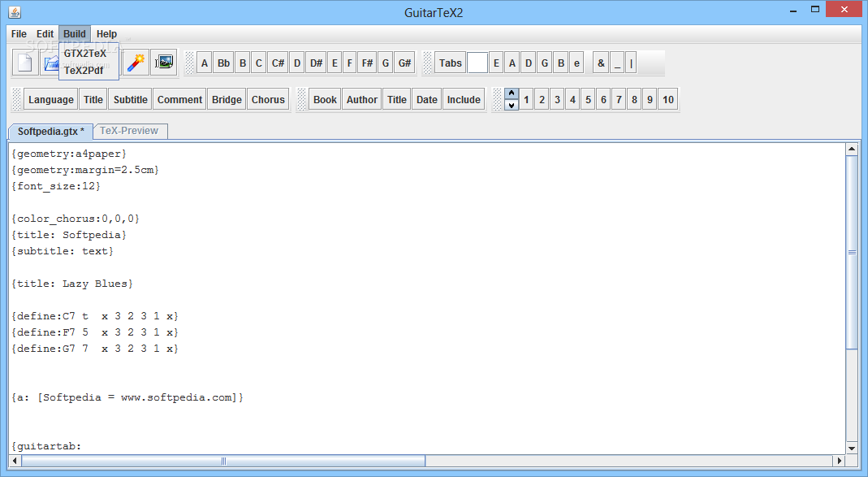The height and width of the screenshot is (477, 868).
Task: Click the line '{title: Lazy Blues}'
Action: tap(72, 284)
